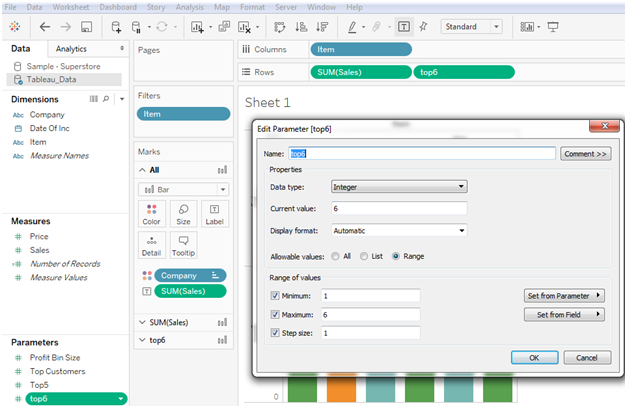
Task: Open the Analysis menu
Action: tap(190, 7)
